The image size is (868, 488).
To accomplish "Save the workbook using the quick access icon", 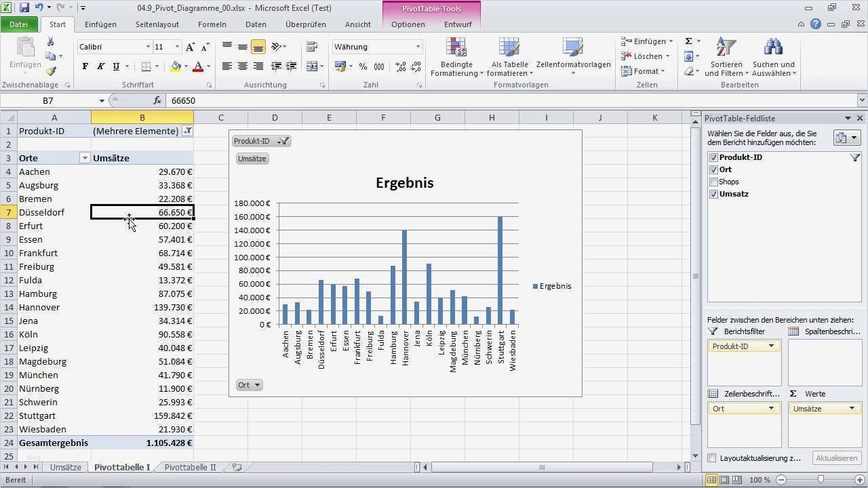I will click(24, 7).
